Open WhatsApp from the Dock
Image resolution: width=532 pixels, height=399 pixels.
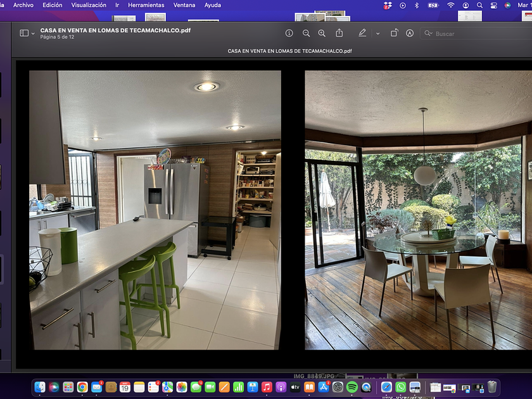[401, 387]
